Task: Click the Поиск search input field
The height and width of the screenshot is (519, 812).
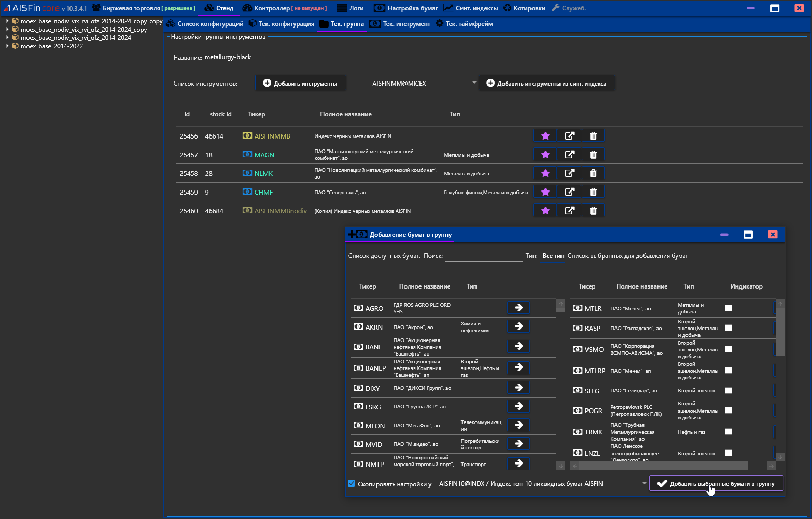Action: pyautogui.click(x=484, y=256)
